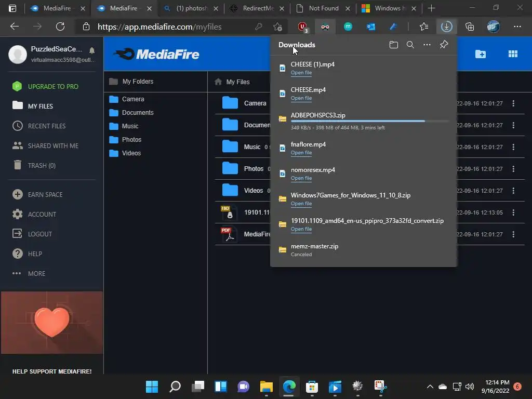Open a new browser tab
The width and height of the screenshot is (532, 399).
(431, 8)
